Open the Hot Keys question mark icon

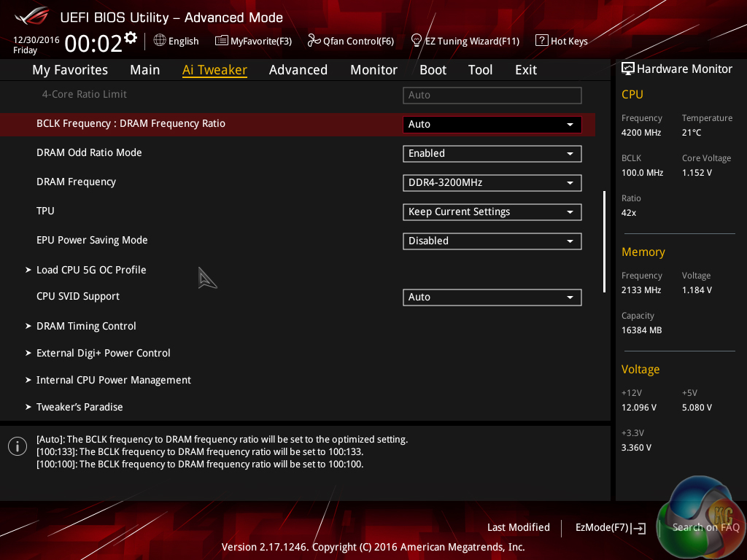(x=541, y=41)
